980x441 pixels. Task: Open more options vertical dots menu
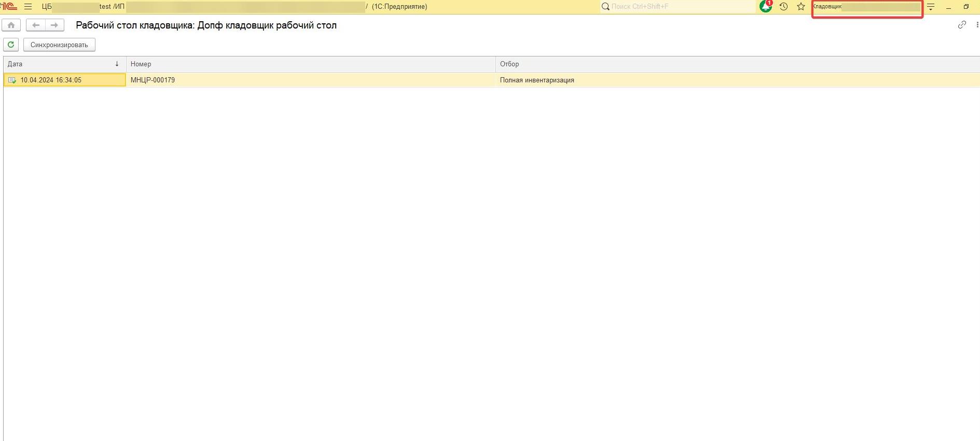click(977, 25)
